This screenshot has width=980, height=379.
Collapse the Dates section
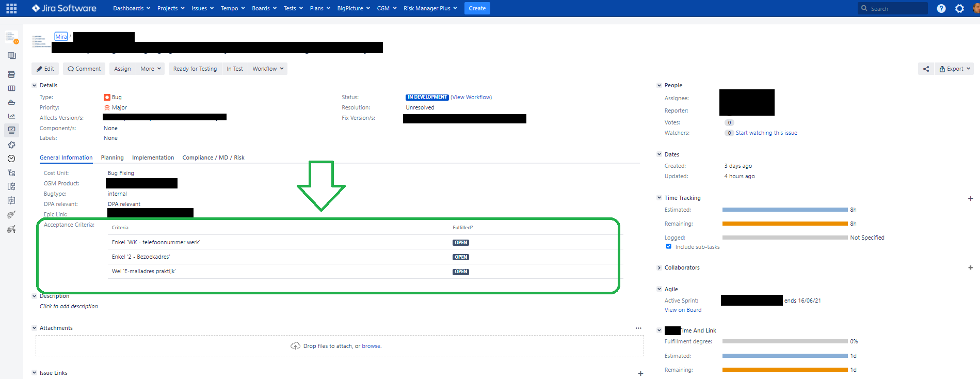(x=659, y=154)
